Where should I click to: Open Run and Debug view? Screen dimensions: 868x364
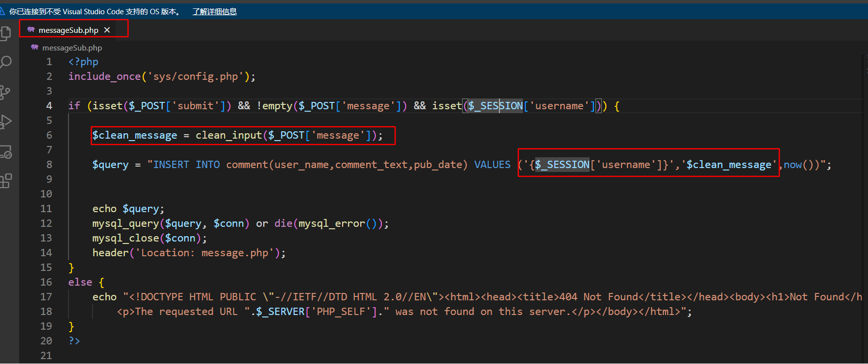coord(5,121)
